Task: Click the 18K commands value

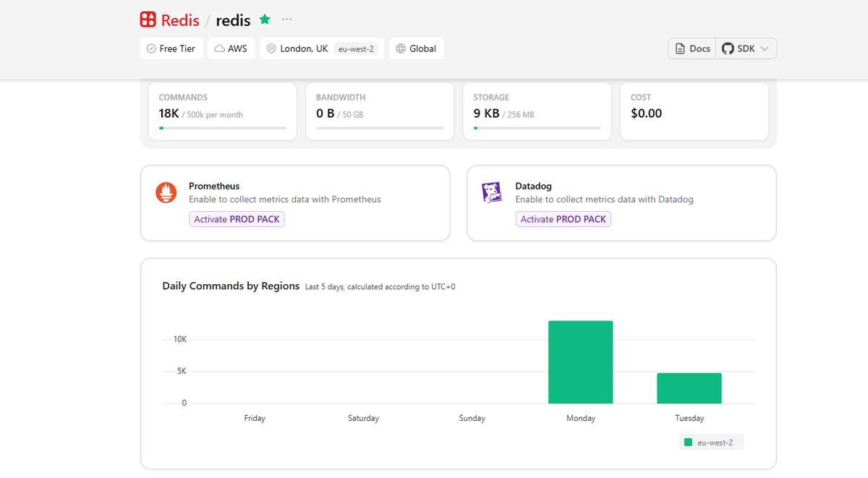Action: 169,114
